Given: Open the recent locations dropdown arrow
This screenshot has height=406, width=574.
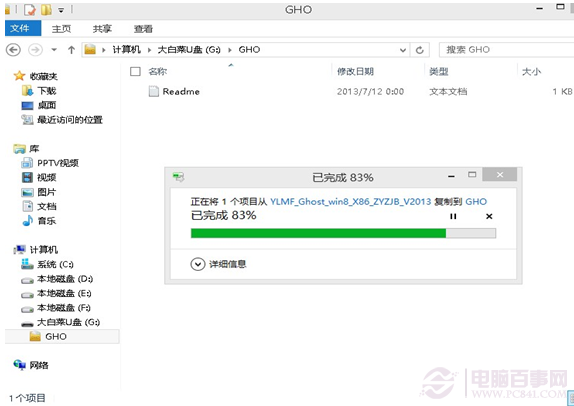Looking at the screenshot, I should [x=54, y=49].
